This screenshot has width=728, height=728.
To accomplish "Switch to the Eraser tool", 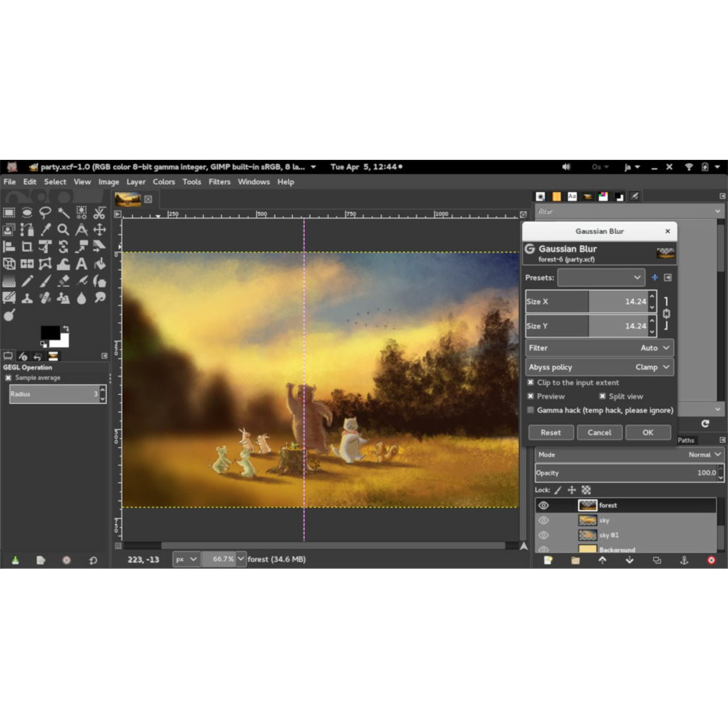I will (64, 281).
